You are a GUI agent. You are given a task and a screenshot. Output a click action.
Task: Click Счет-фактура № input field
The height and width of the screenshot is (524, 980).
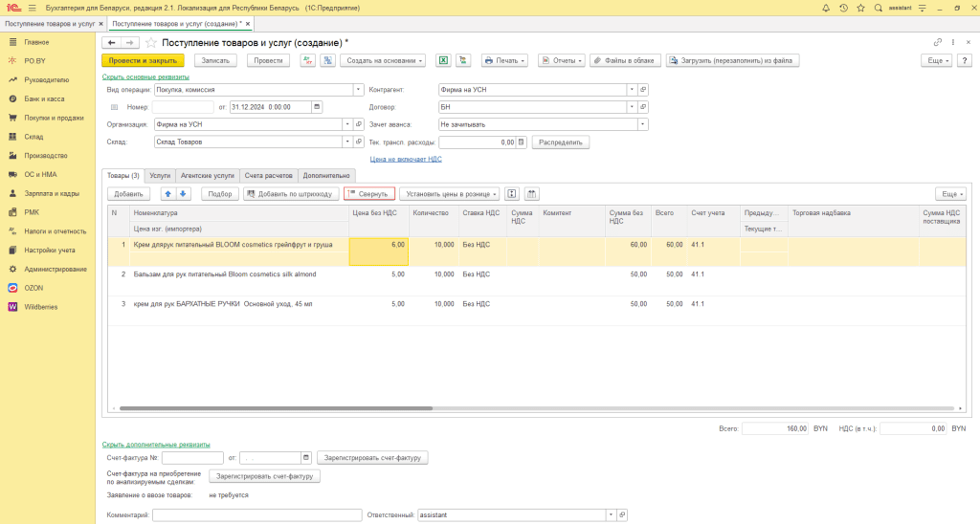pos(192,458)
